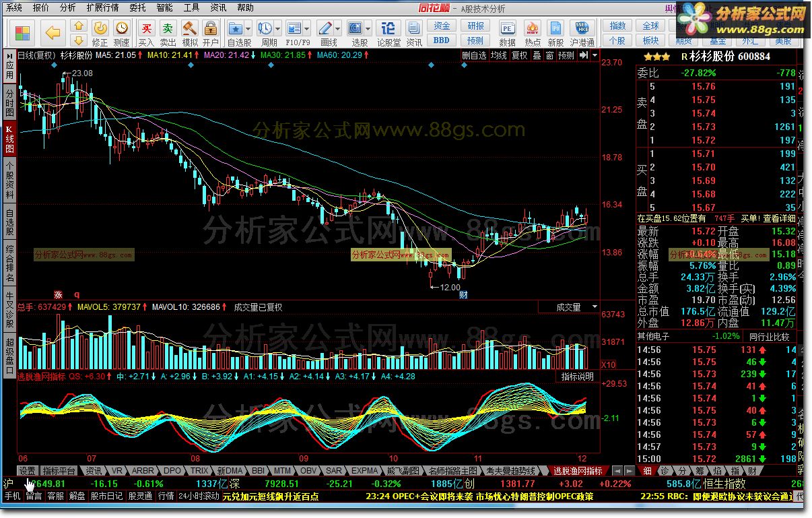
Task: Select the 逃脱渔网指标 tab
Action: pyautogui.click(x=577, y=471)
